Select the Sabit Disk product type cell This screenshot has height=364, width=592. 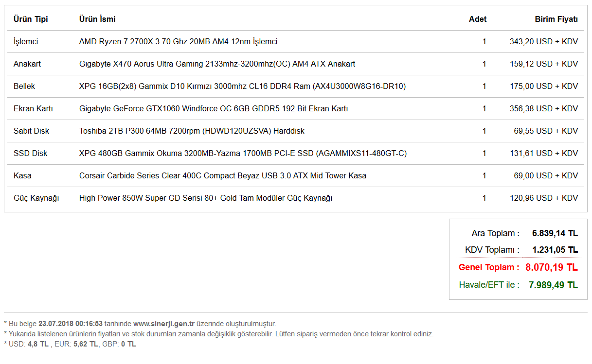pos(31,131)
